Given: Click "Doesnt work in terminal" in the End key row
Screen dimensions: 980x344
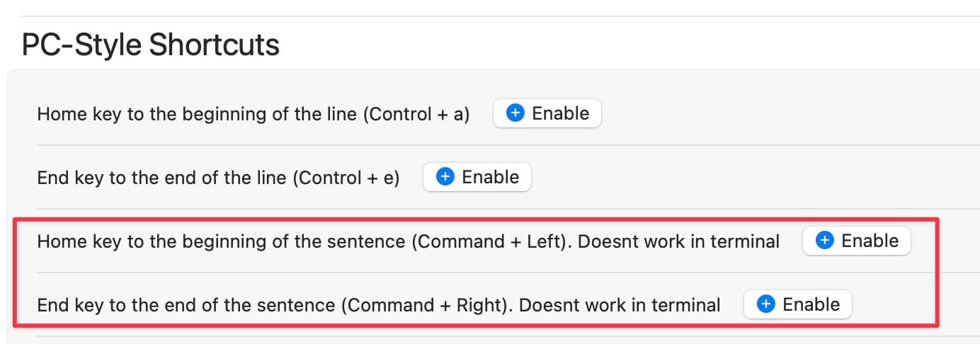Looking at the screenshot, I should [620, 305].
